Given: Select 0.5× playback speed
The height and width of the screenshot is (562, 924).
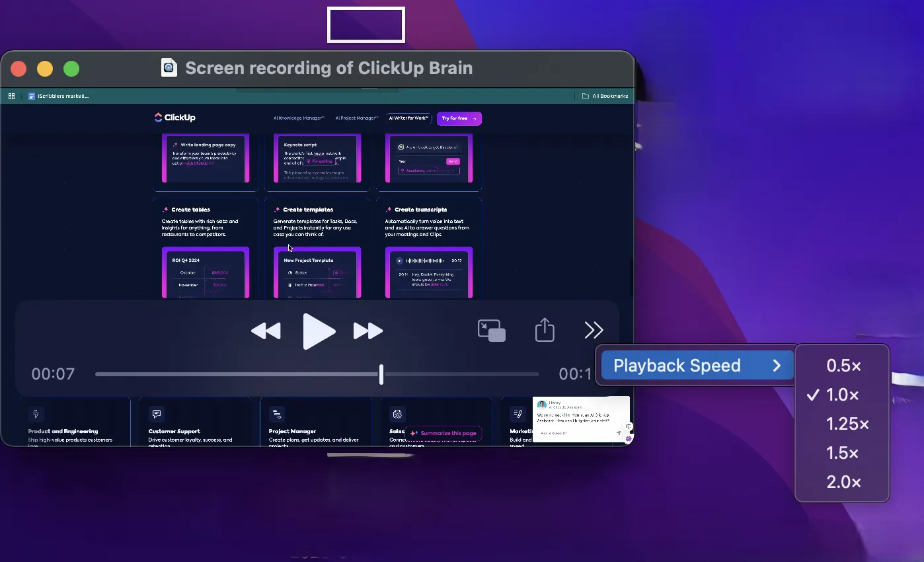Looking at the screenshot, I should (843, 366).
